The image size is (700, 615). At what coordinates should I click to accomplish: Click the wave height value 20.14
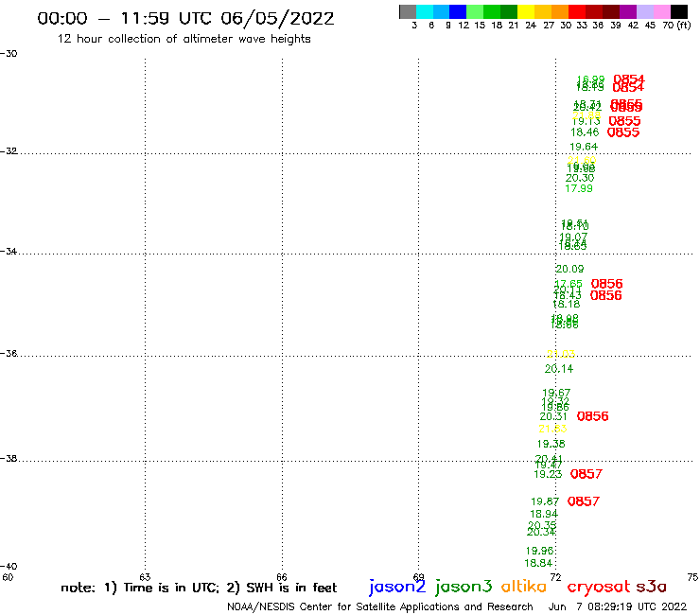tap(559, 369)
